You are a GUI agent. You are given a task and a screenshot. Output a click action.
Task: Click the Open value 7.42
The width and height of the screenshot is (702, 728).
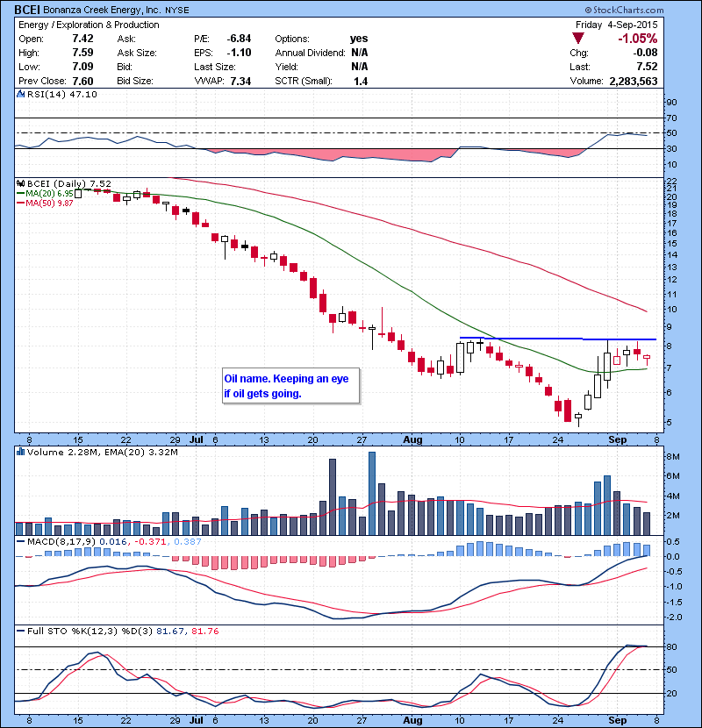[82, 39]
